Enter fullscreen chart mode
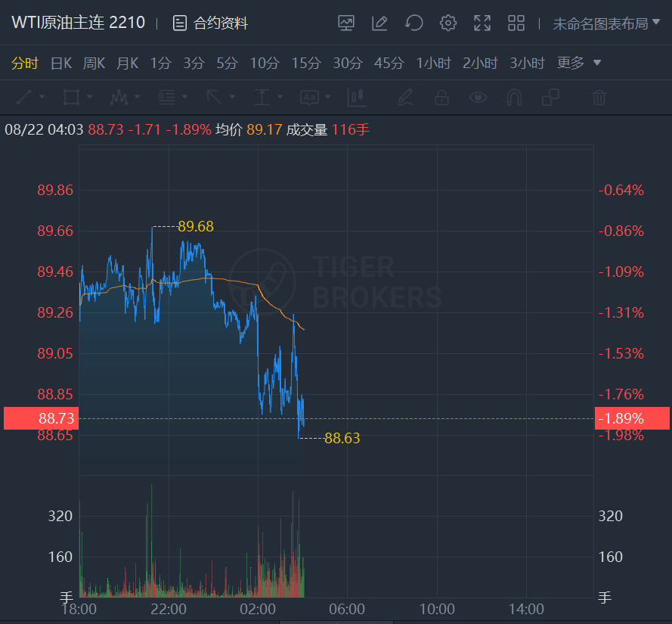 [x=482, y=23]
